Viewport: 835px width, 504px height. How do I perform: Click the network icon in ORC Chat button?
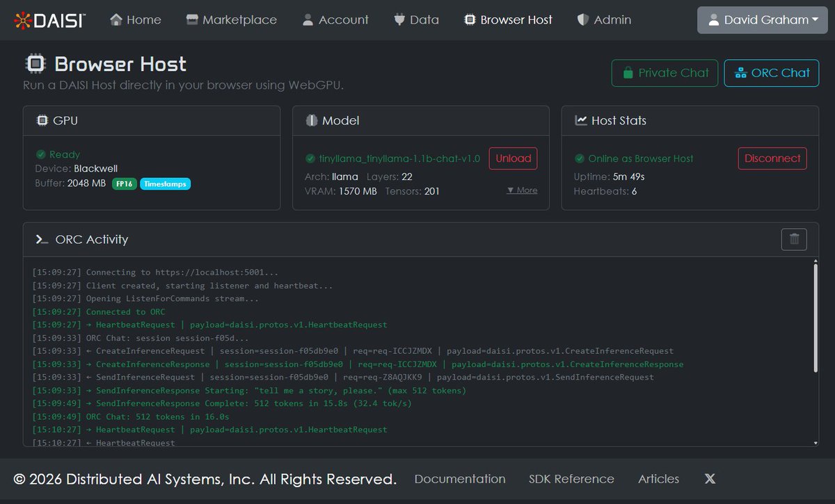pos(741,72)
